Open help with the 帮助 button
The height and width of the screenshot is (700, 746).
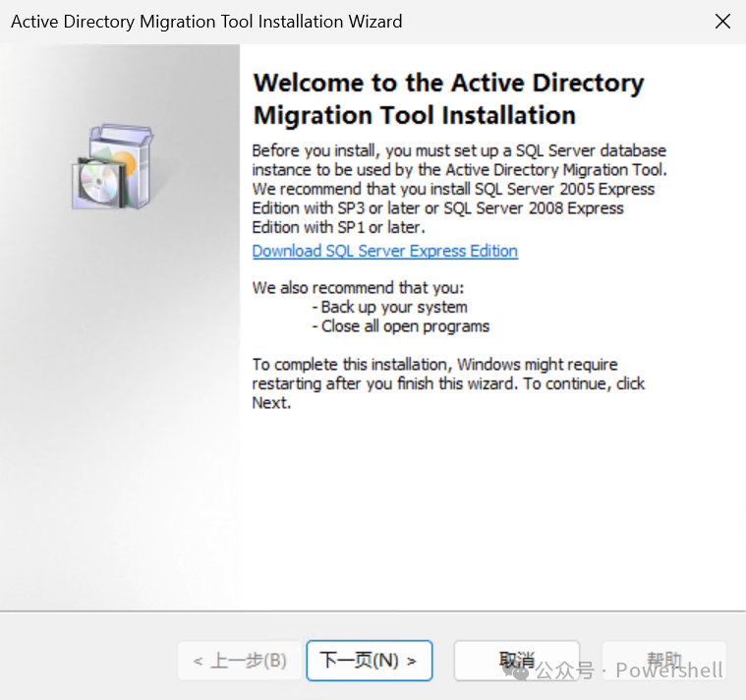664,661
